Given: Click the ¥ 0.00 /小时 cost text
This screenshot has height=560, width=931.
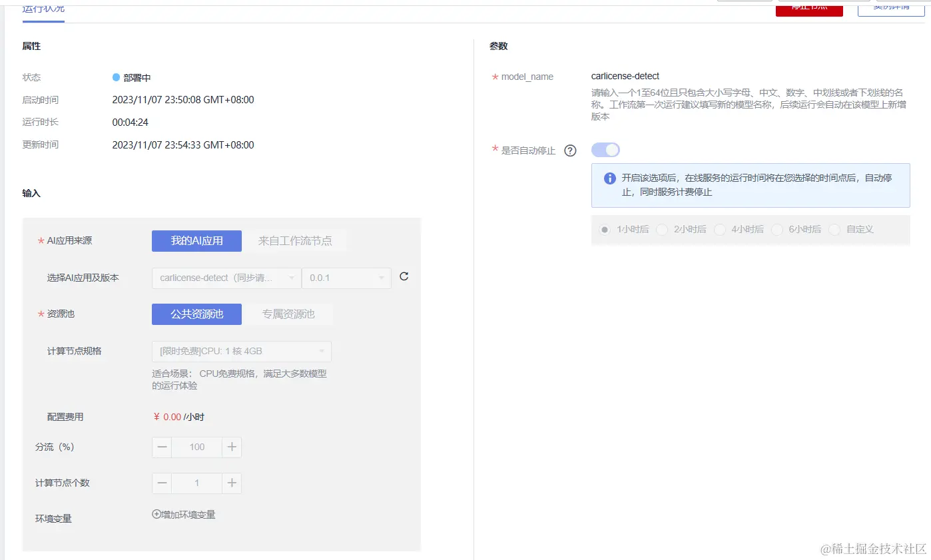Looking at the screenshot, I should tap(178, 417).
